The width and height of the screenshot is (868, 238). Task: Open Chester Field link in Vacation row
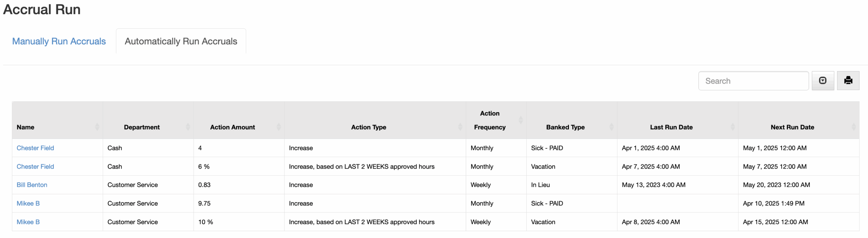tap(35, 167)
